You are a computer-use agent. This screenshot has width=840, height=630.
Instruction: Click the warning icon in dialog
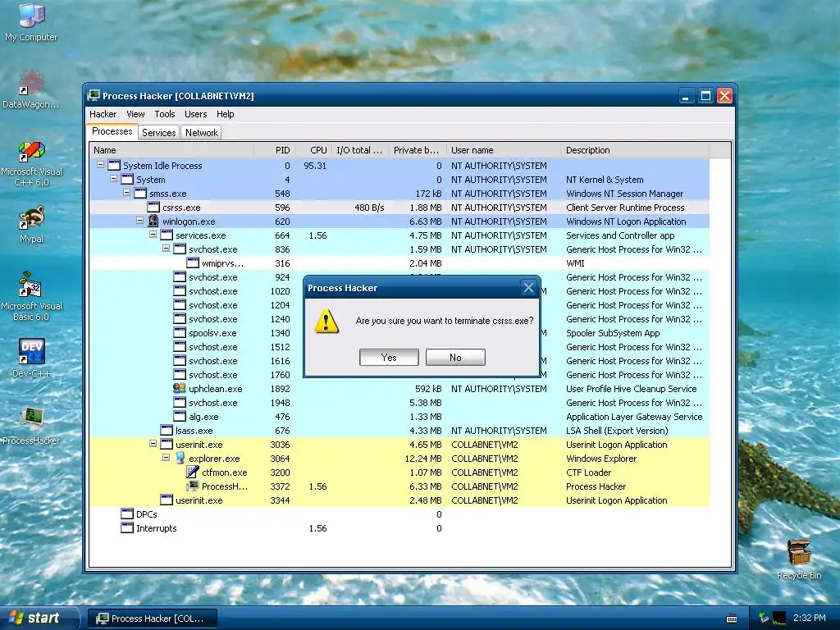(x=326, y=322)
